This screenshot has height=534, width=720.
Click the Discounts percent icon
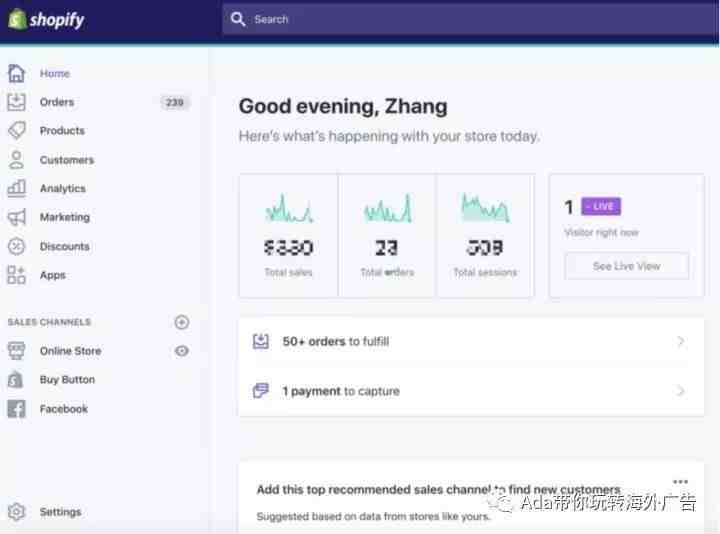tap(17, 246)
